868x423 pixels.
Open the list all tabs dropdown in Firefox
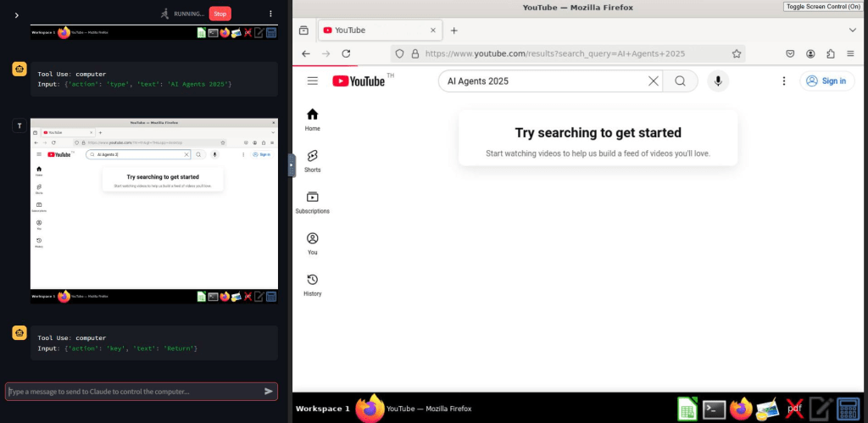(x=852, y=30)
